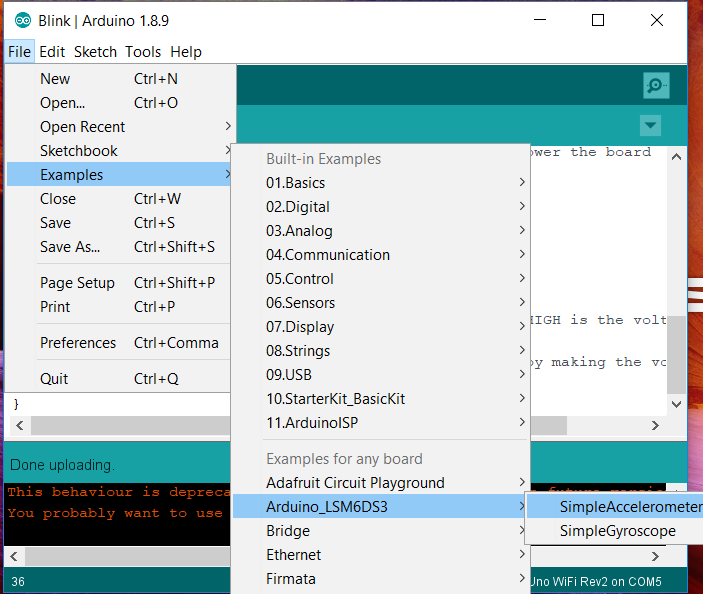Choose Save As... menu entry
This screenshot has width=703, height=594.
[x=119, y=247]
